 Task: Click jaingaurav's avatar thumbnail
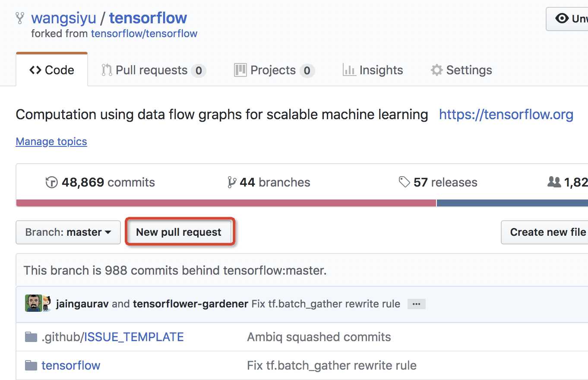[x=33, y=304]
